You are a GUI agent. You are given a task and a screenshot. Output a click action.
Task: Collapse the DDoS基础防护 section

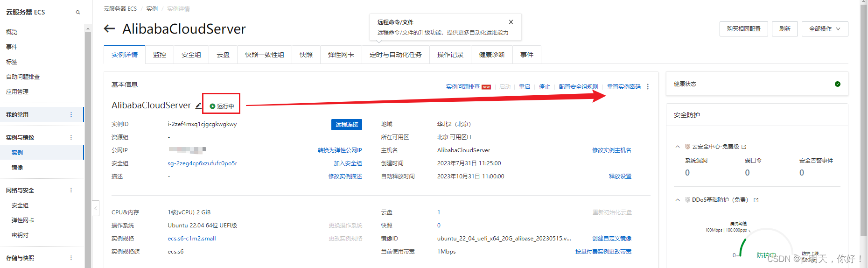pyautogui.click(x=678, y=200)
